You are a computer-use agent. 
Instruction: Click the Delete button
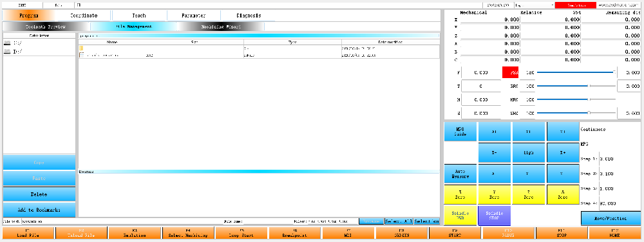click(39, 194)
